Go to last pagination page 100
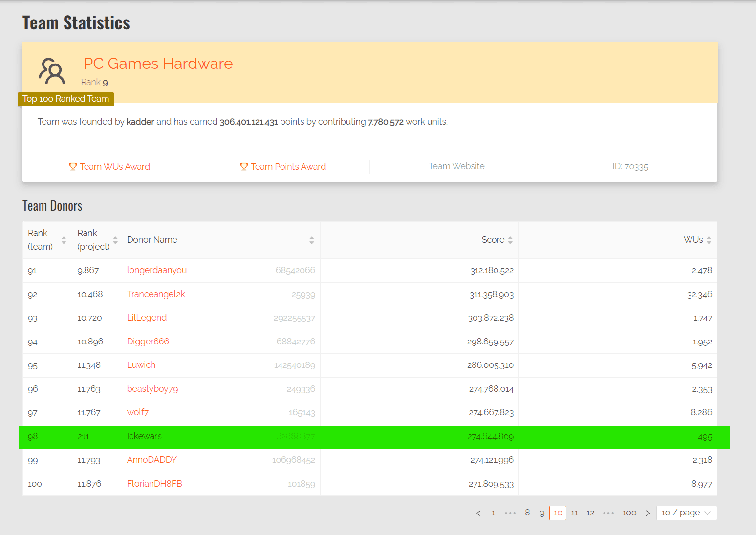Viewport: 756px width, 535px height. (x=629, y=513)
